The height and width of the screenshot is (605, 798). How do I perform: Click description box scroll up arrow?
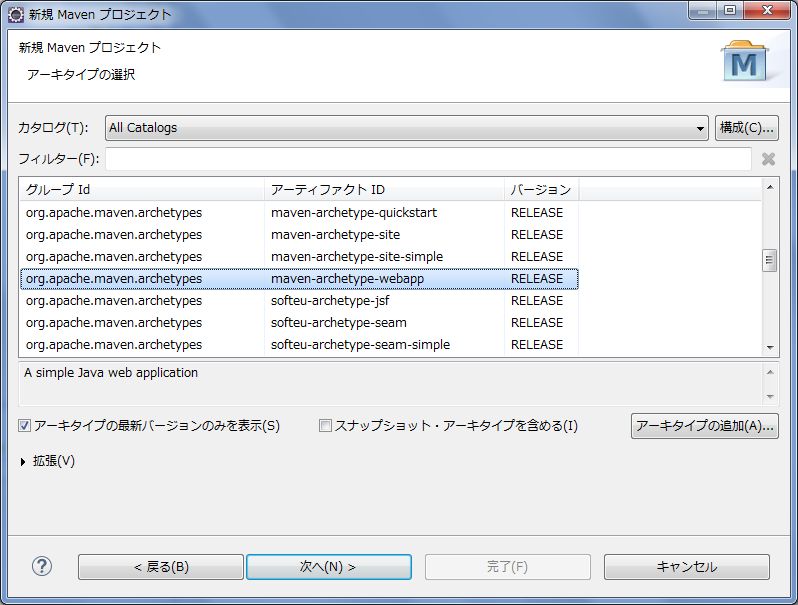pyautogui.click(x=770, y=372)
